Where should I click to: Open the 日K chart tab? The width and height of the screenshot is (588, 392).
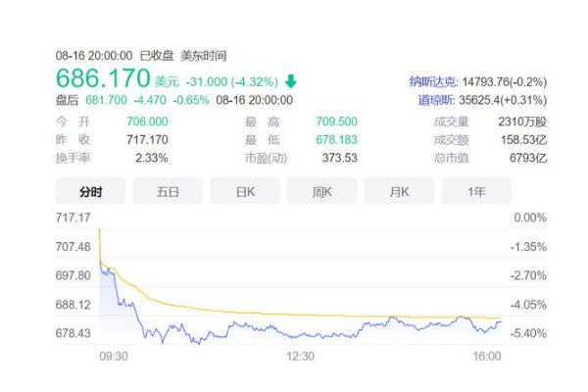pyautogui.click(x=245, y=192)
